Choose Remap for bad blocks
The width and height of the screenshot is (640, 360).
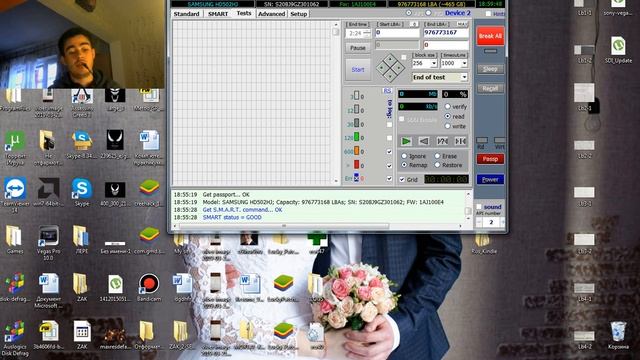pyautogui.click(x=404, y=165)
